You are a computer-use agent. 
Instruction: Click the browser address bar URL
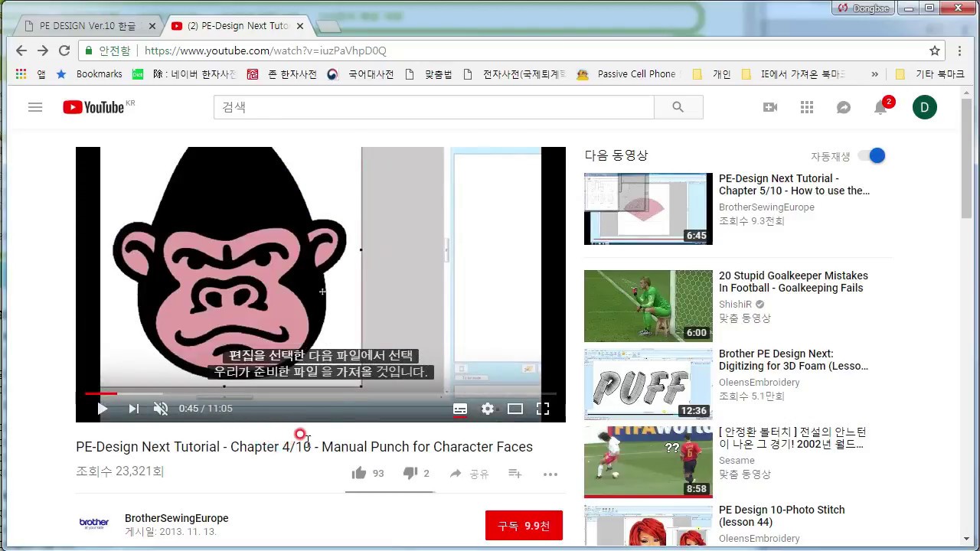(266, 51)
